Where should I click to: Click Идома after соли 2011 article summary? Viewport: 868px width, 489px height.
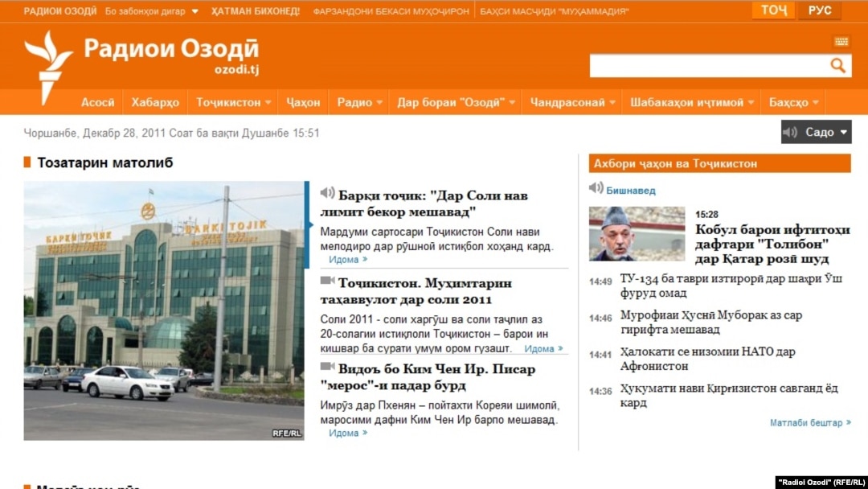(x=543, y=348)
